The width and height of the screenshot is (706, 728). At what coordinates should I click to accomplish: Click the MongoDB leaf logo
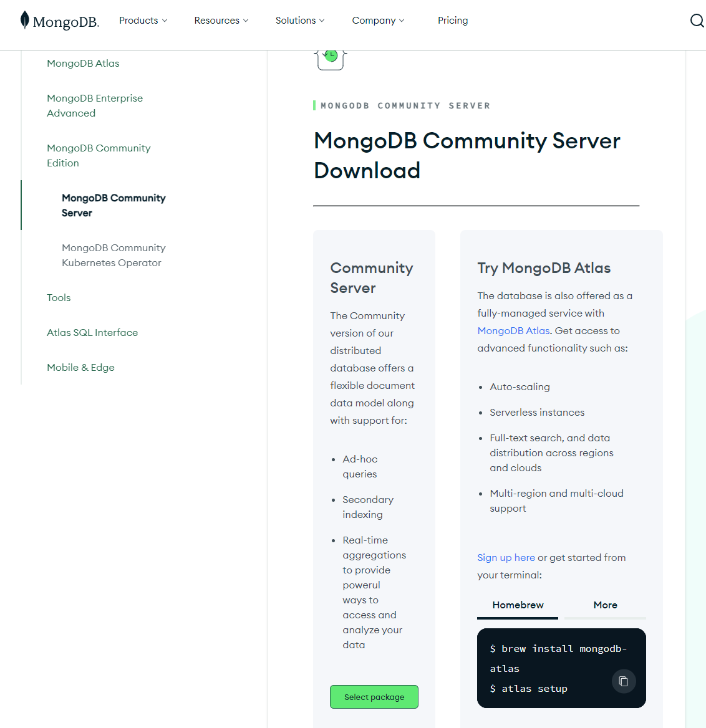pos(59,21)
